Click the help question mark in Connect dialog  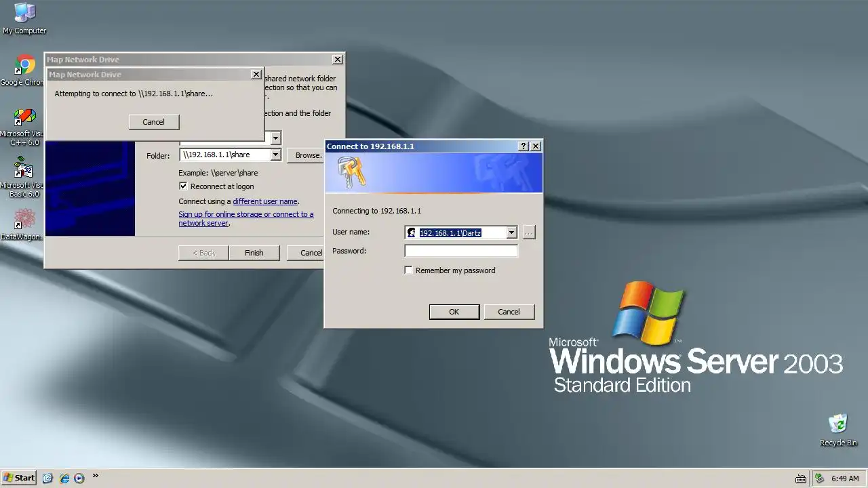click(x=524, y=146)
